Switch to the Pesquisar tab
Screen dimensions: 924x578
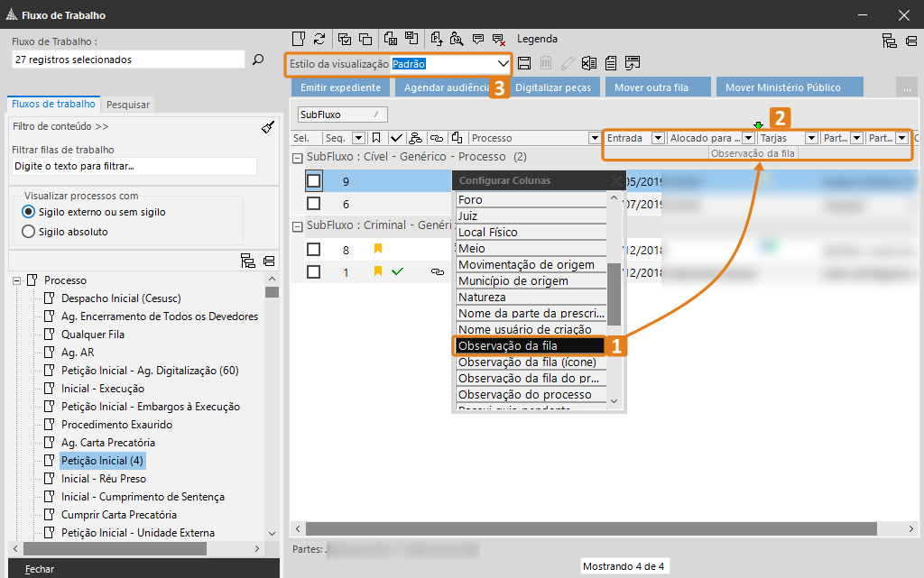(x=127, y=105)
